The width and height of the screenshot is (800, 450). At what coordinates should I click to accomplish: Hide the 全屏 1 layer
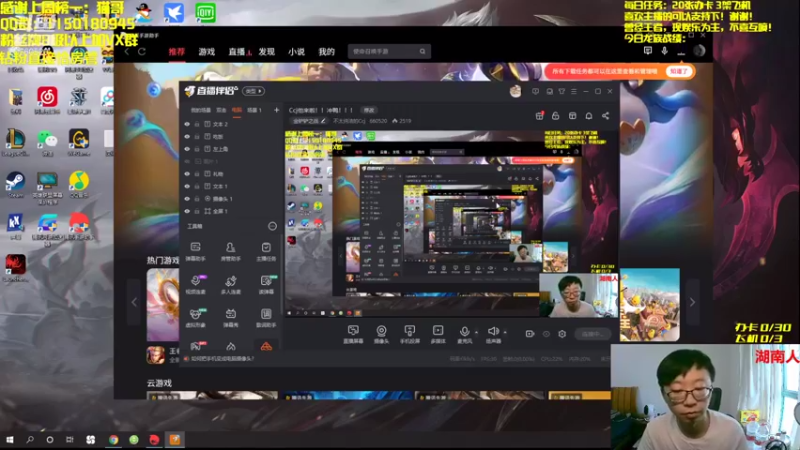(x=187, y=211)
